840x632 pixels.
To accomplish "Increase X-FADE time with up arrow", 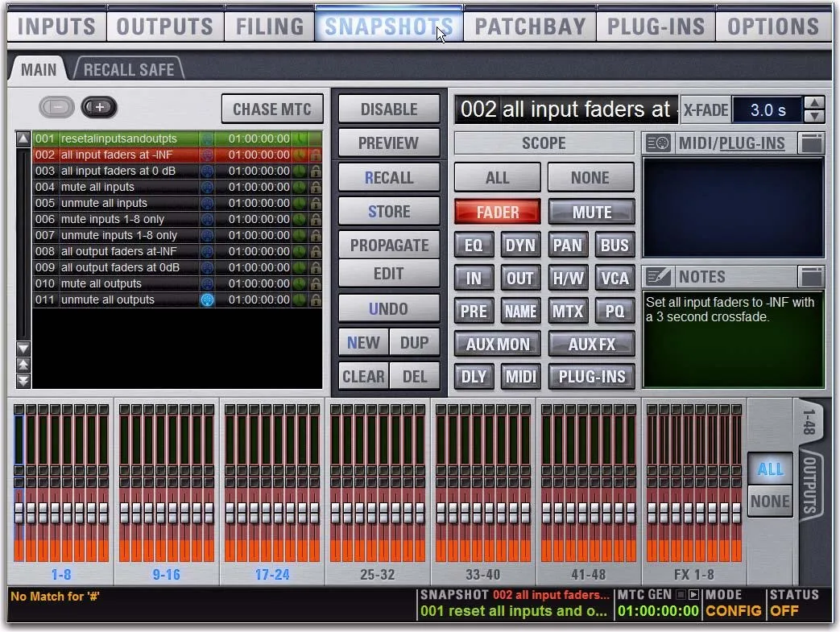I will click(814, 103).
